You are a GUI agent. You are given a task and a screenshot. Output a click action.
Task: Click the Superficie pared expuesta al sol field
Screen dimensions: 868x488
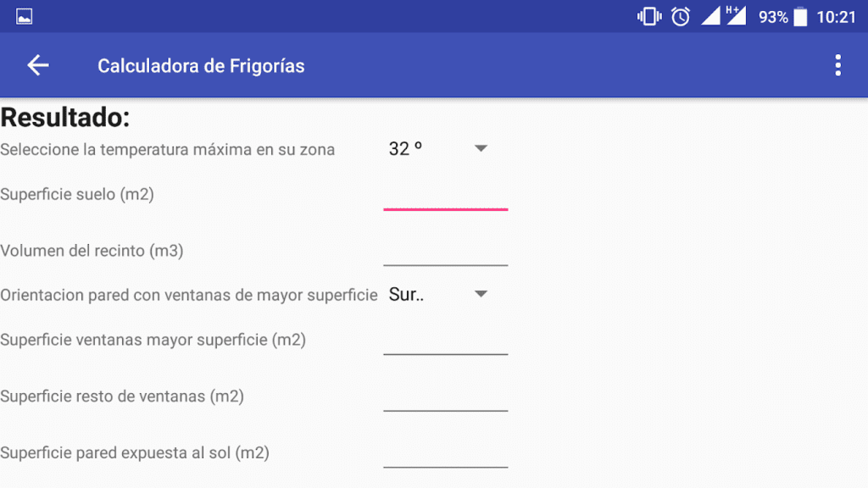(x=445, y=461)
